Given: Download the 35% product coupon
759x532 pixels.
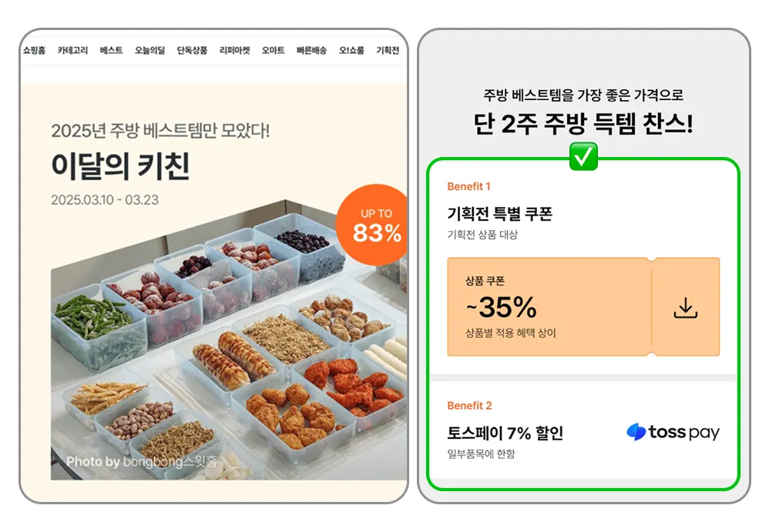Looking at the screenshot, I should coord(686,308).
